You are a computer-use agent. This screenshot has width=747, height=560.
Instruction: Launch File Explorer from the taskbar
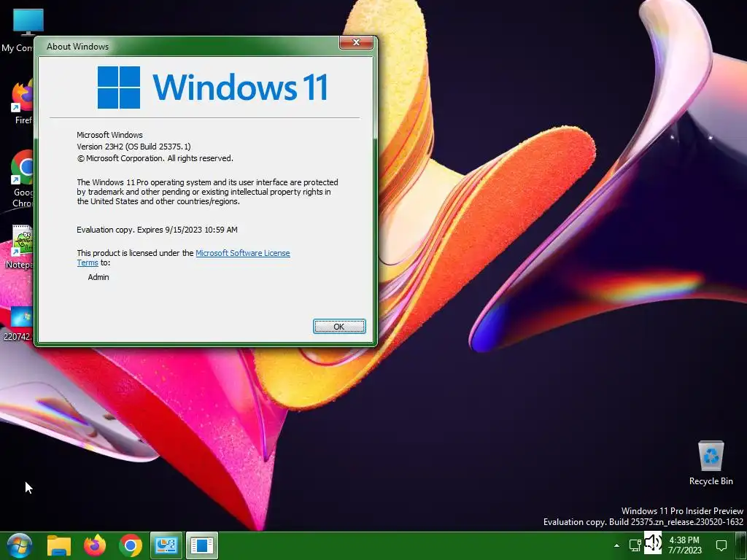tap(59, 545)
